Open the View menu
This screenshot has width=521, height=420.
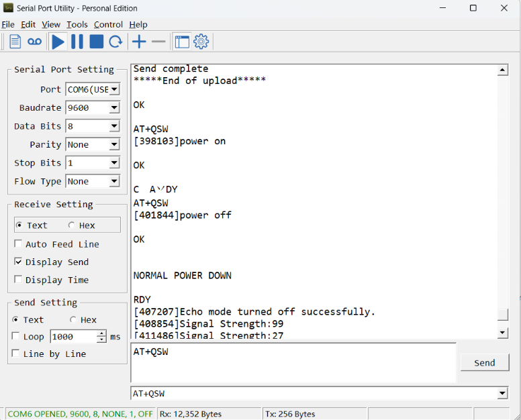click(51, 25)
